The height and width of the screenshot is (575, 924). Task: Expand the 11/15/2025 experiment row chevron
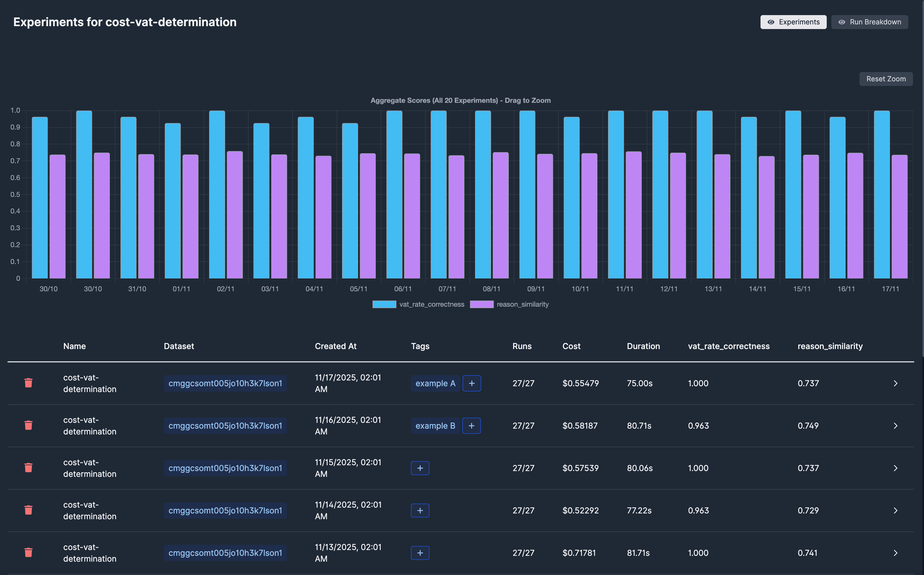point(896,468)
